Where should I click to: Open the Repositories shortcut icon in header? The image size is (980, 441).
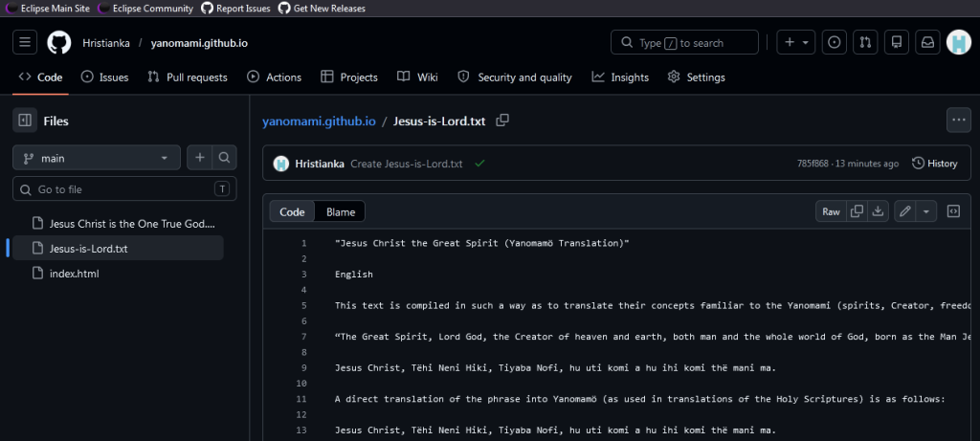coord(896,42)
